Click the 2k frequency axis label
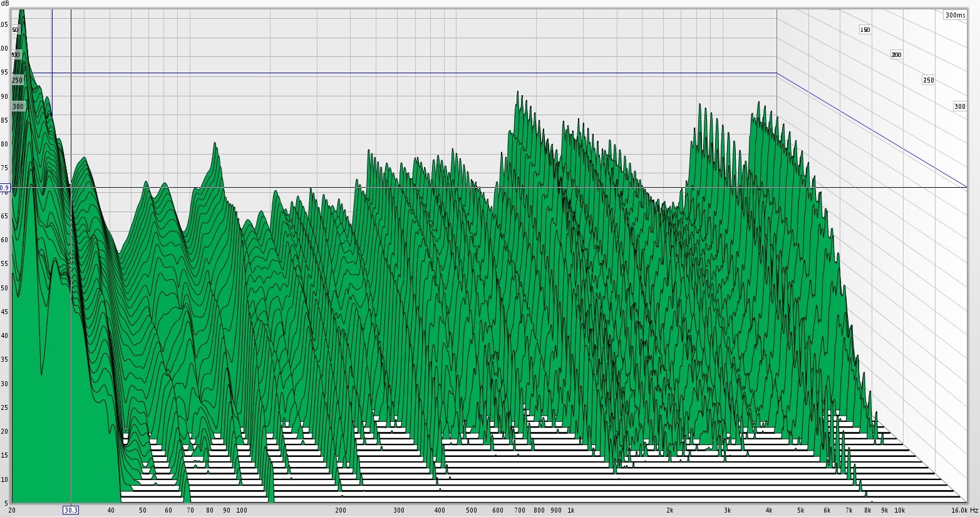The height and width of the screenshot is (517, 980). pos(670,510)
